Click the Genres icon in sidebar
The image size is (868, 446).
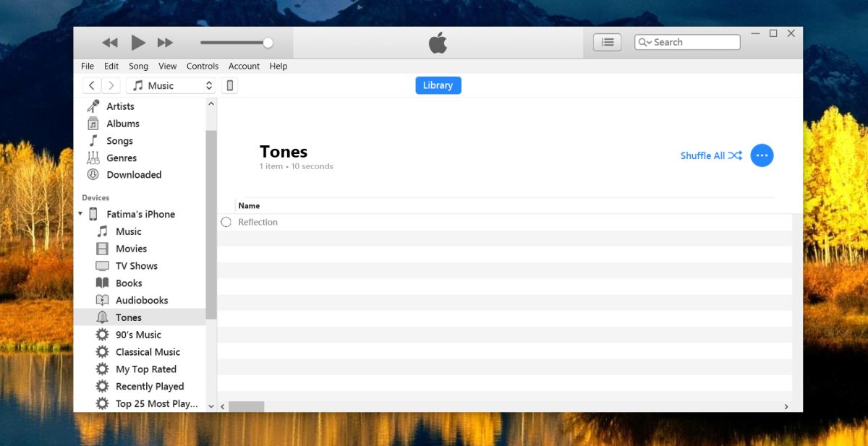coord(93,158)
